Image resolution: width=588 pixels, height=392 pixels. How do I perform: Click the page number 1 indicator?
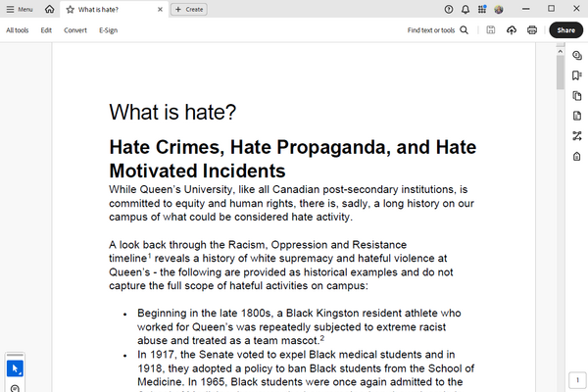click(577, 380)
